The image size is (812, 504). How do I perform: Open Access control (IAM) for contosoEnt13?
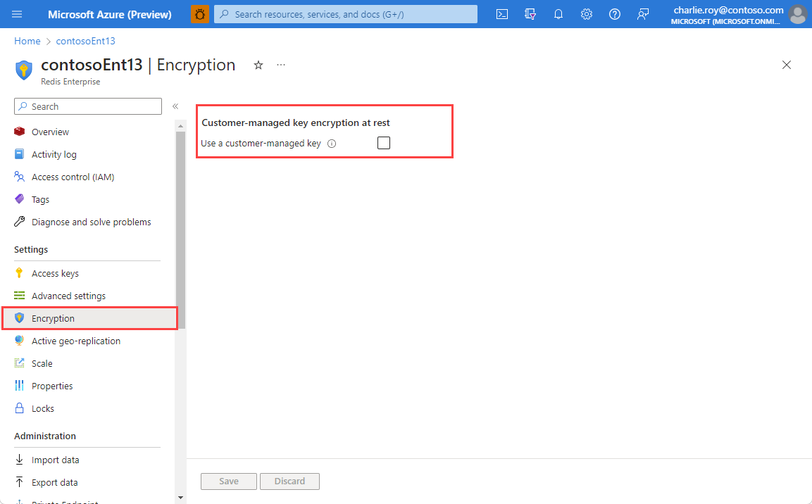point(73,177)
